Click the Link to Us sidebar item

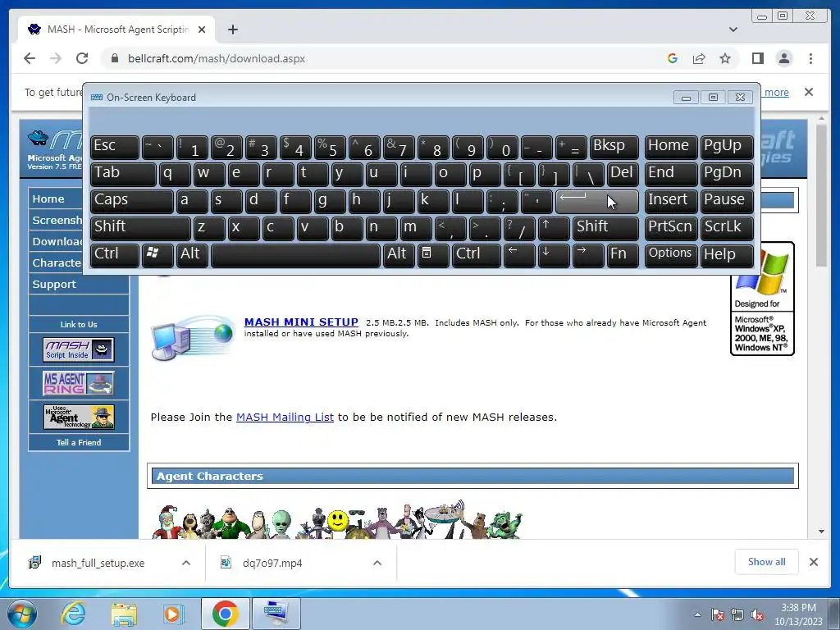(x=79, y=324)
